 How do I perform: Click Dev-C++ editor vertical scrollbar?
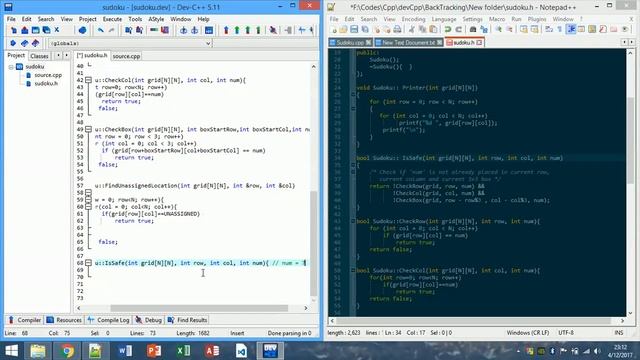pyautogui.click(x=313, y=243)
